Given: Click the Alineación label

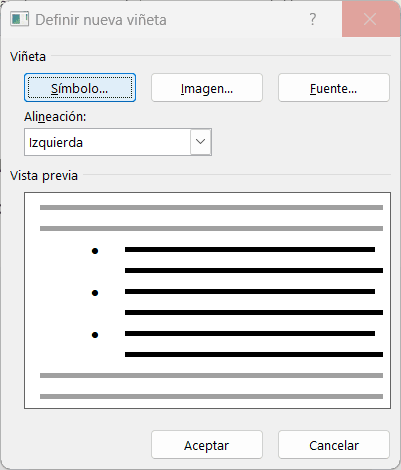Looking at the screenshot, I should pyautogui.click(x=55, y=117).
